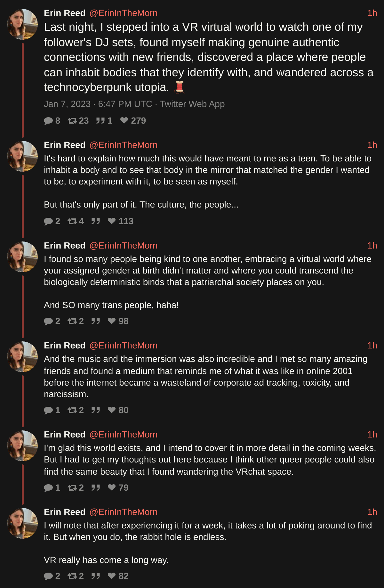The width and height of the screenshot is (384, 588).
Task: Click the heart icon showing 113 likes
Action: 112,221
